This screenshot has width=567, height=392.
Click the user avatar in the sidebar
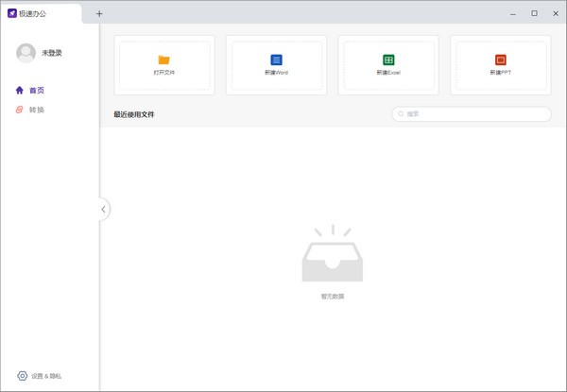(26, 54)
